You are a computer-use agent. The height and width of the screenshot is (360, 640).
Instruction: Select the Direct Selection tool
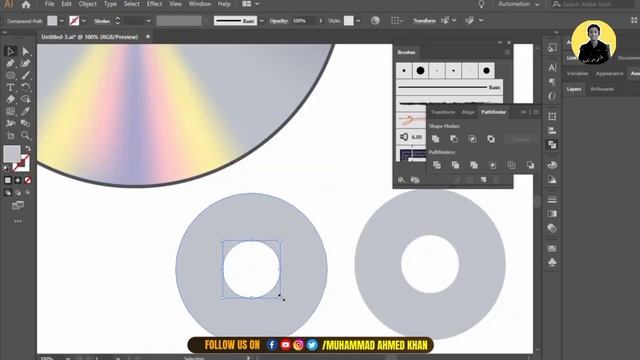click(x=25, y=51)
